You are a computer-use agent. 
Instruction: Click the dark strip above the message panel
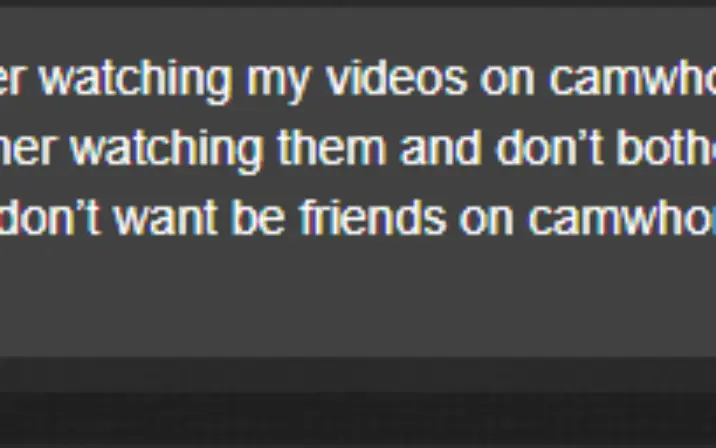(x=358, y=3)
